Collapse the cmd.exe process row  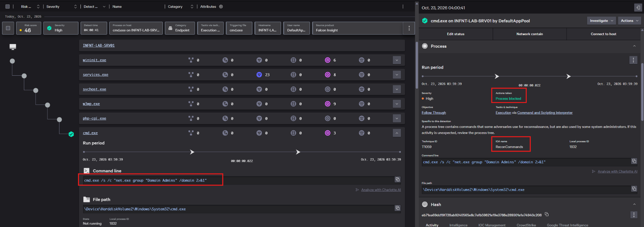tap(397, 133)
